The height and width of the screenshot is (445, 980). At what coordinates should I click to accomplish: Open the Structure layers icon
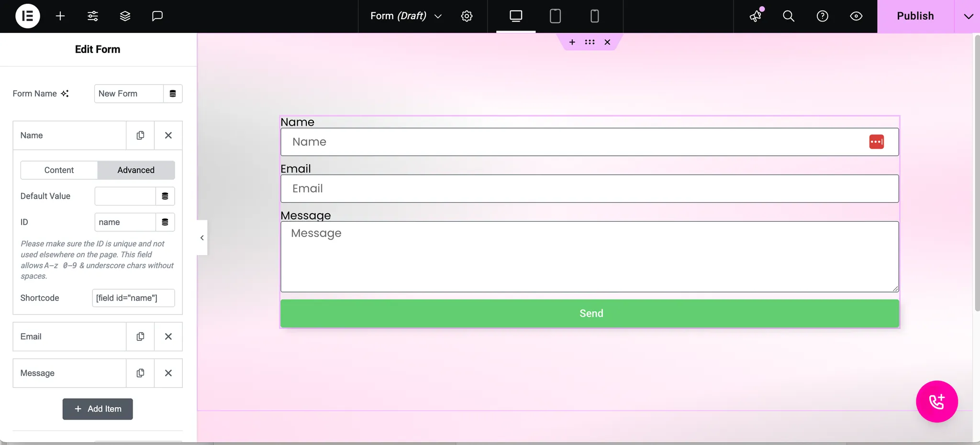[125, 16]
